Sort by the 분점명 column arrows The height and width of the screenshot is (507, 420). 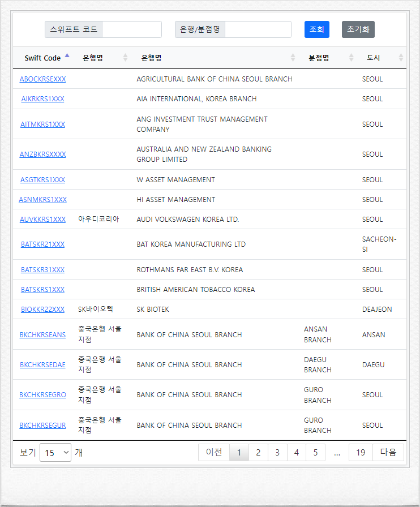351,58
